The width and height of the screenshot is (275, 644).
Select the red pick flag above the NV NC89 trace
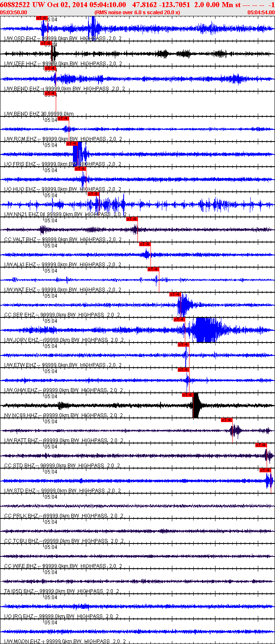pyautogui.click(x=188, y=395)
